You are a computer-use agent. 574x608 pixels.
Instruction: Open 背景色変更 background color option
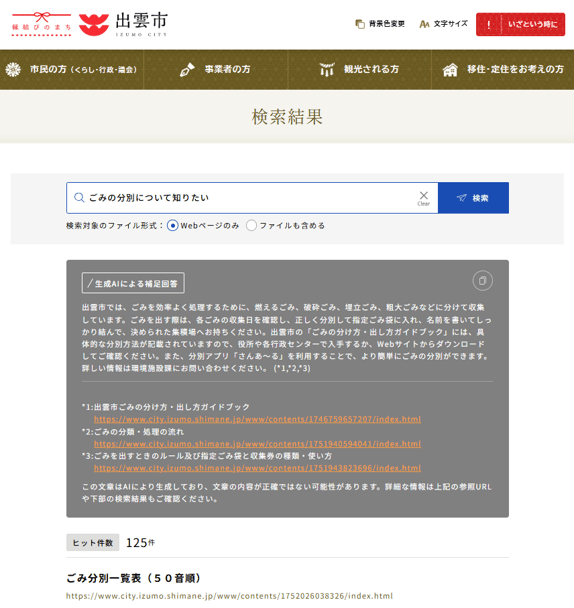click(x=380, y=24)
